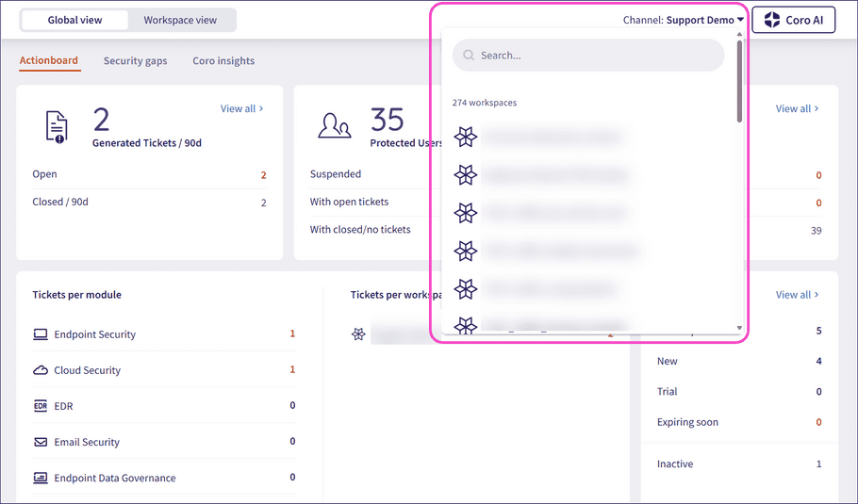Select the third workspace icon in list
This screenshot has height=504, width=858.
(466, 213)
